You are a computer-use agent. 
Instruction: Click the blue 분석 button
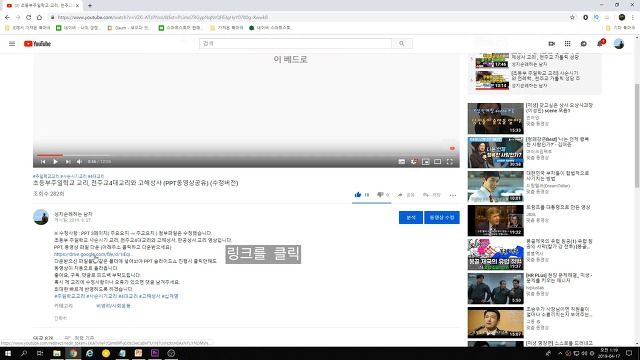(x=411, y=218)
